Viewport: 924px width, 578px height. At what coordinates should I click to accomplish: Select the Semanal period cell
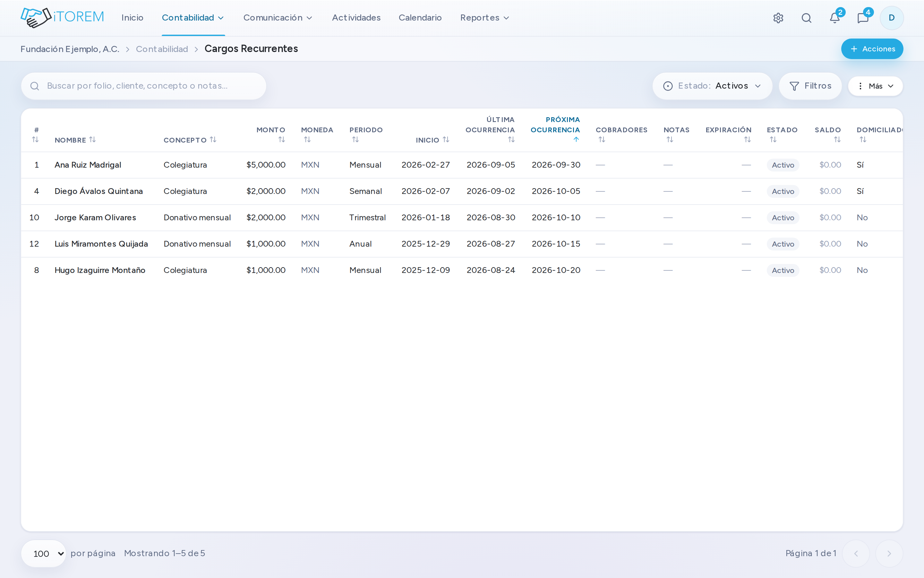365,191
